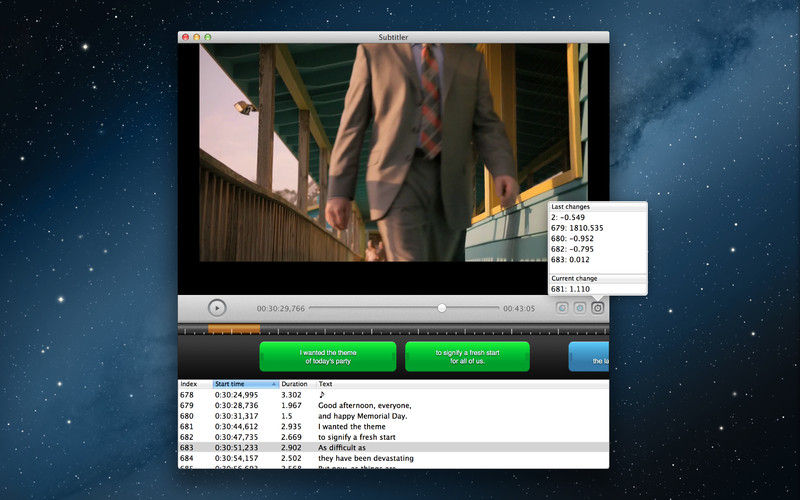Screen dimensions: 800x500
Task: Zoom the Subtitler window with green button
Action: coord(208,37)
